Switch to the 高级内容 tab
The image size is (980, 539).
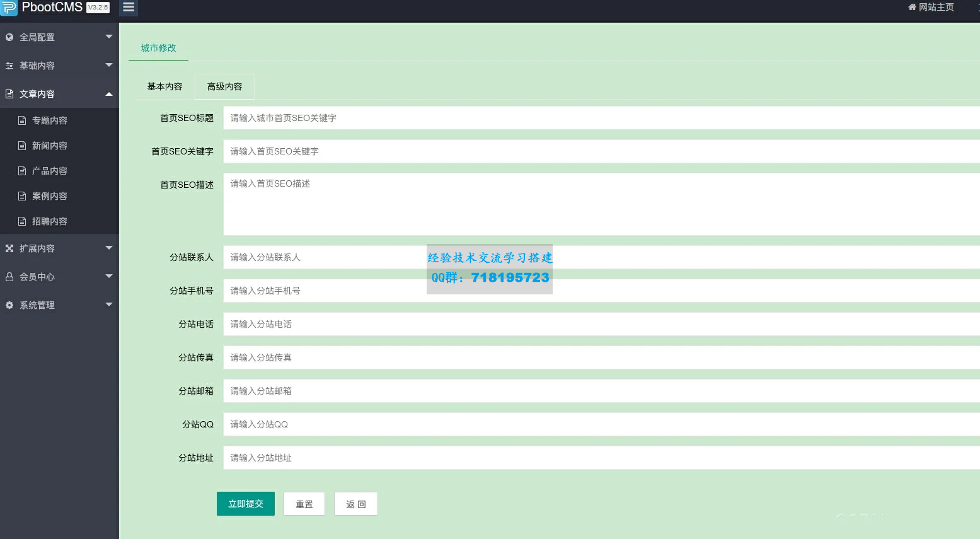[x=224, y=86]
